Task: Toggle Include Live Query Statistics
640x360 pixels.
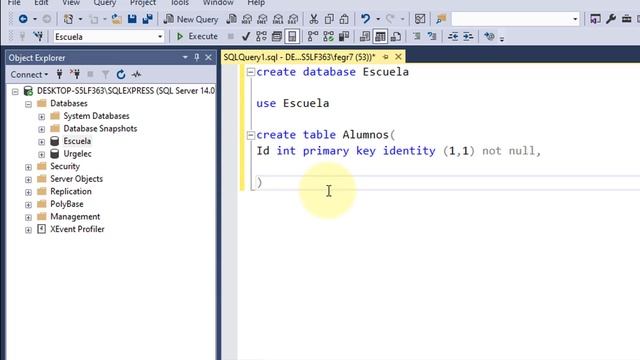Action: tap(328, 37)
